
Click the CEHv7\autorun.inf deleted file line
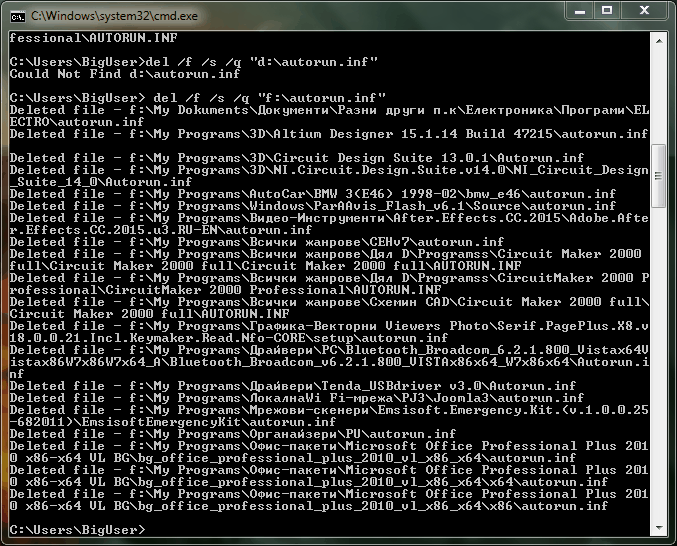pos(257,242)
